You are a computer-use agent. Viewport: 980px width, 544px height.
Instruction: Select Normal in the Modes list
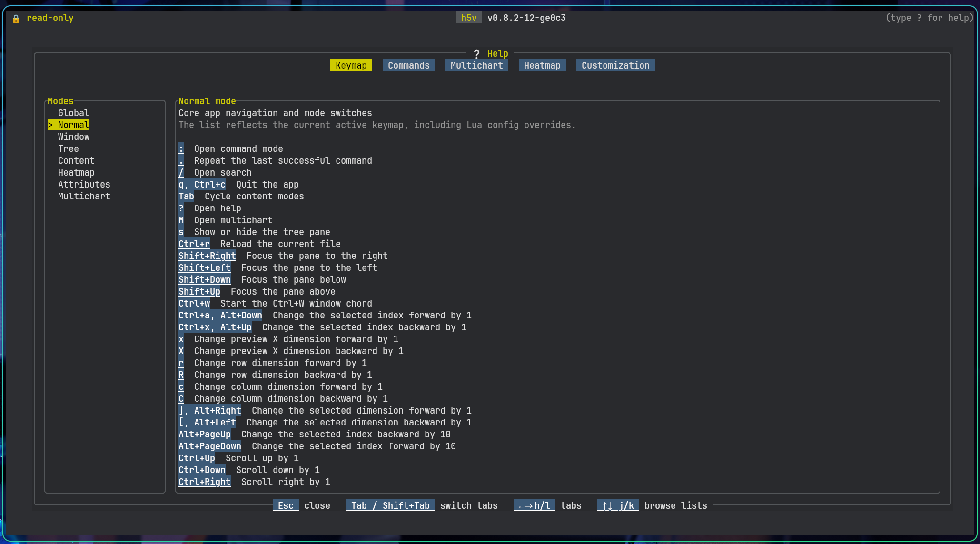(69, 125)
